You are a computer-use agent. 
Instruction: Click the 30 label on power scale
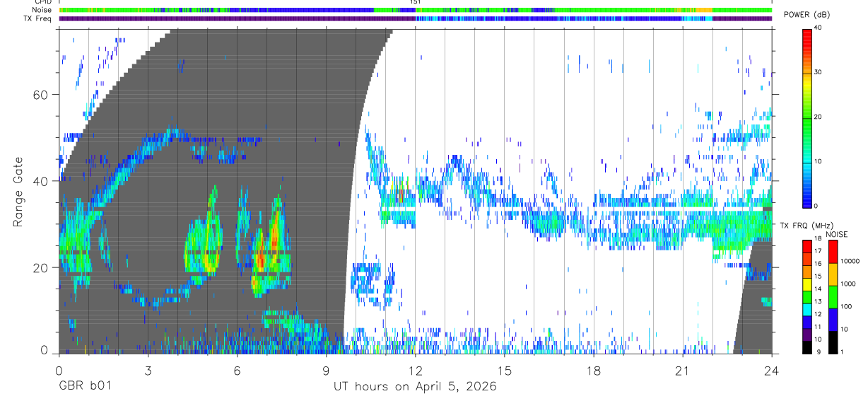point(819,73)
